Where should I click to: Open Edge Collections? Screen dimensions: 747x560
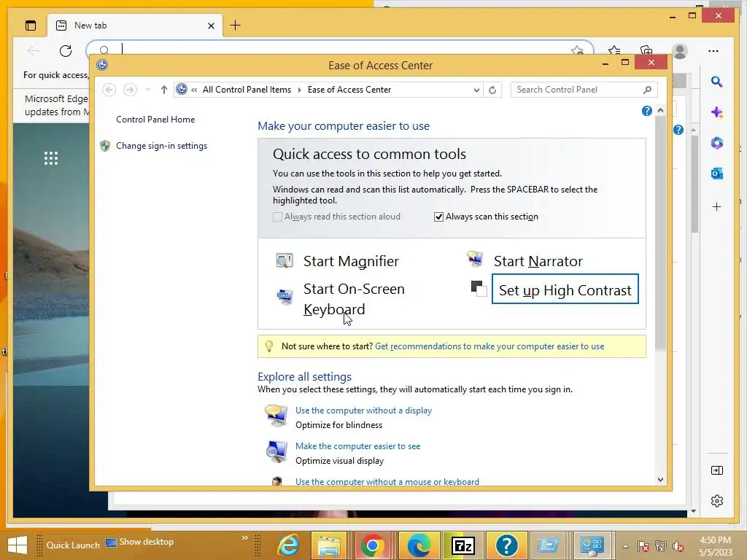point(646,50)
